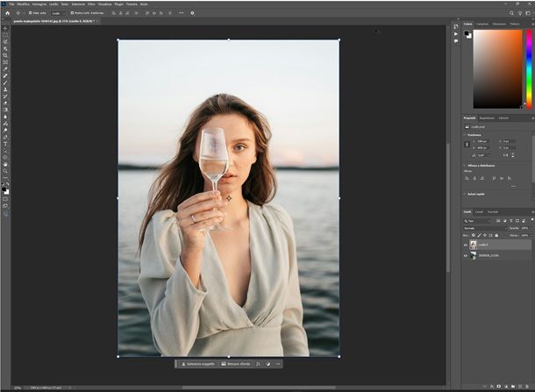Image resolution: width=535 pixels, height=392 pixels.
Task: Open the layer blend mode dropdown
Action: point(485,228)
